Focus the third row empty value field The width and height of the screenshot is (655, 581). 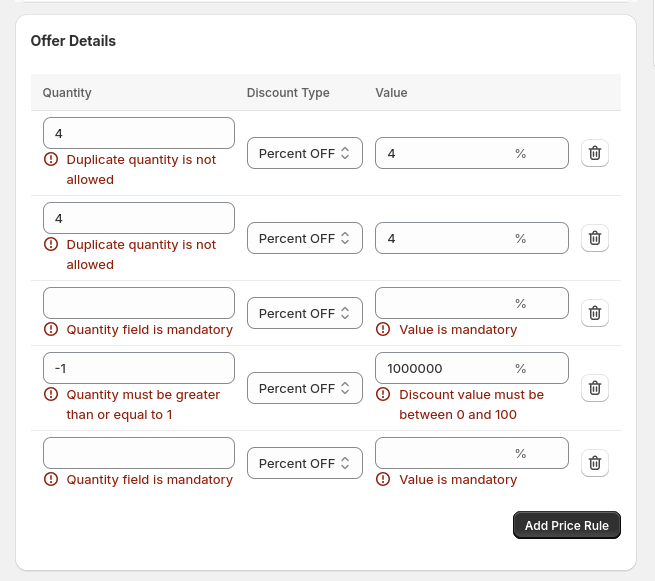(x=445, y=303)
